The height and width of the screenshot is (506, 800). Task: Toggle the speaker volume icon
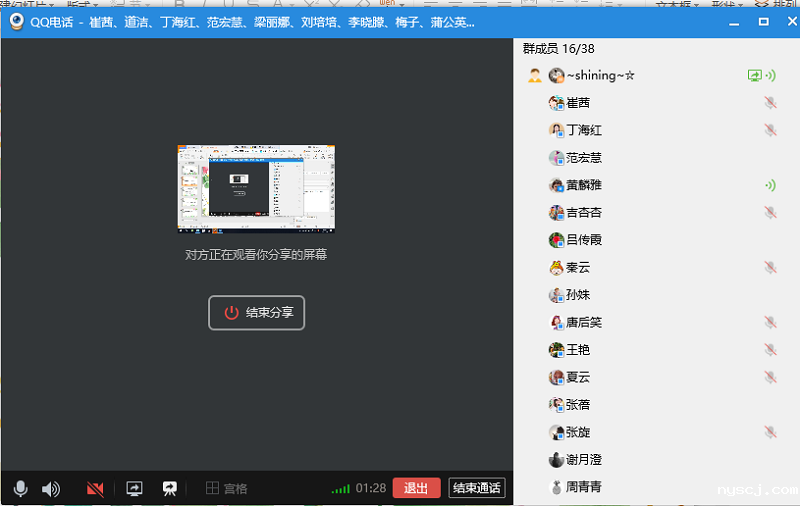pyautogui.click(x=51, y=489)
